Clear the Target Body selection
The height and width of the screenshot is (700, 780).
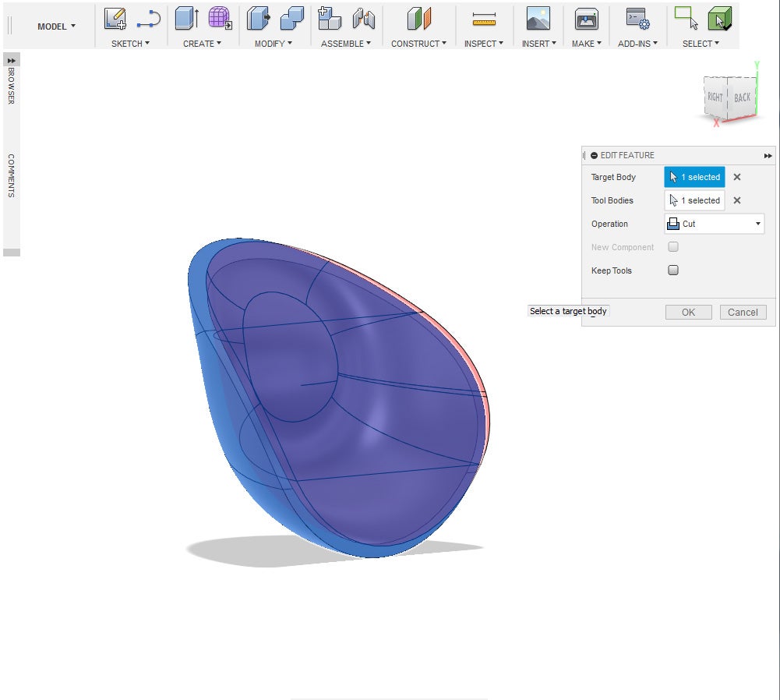click(x=737, y=177)
